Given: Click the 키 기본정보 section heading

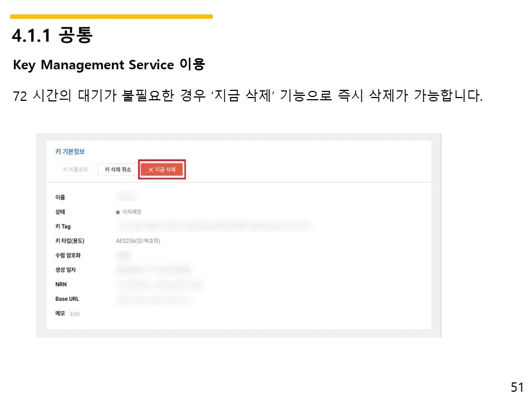Looking at the screenshot, I should 70,151.
